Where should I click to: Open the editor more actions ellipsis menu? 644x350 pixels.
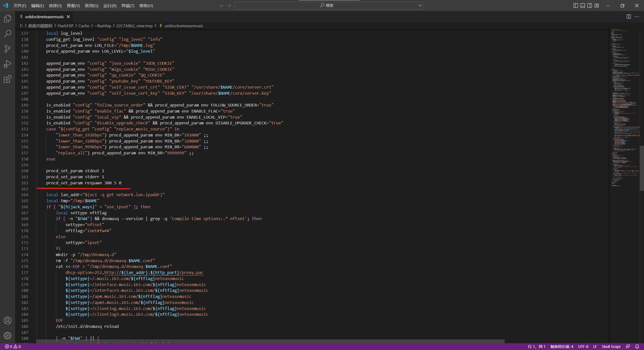[637, 17]
